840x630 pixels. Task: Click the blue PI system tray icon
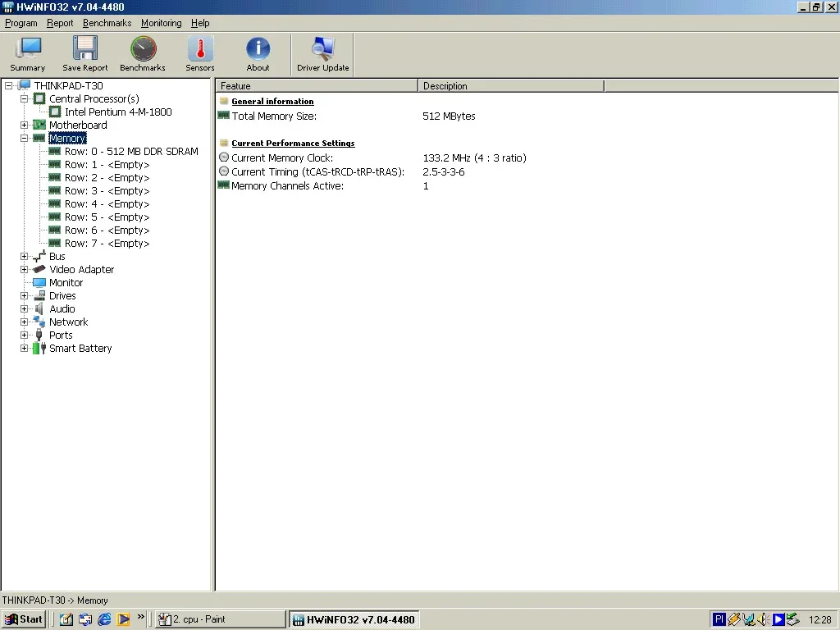coord(719,619)
